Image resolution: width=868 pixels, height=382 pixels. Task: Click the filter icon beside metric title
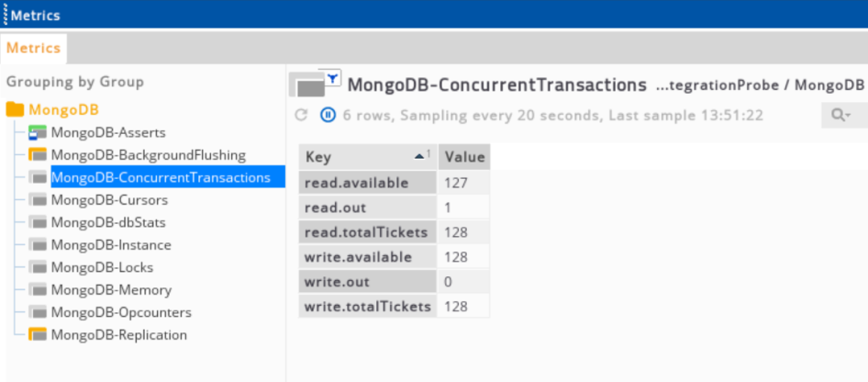click(x=333, y=79)
